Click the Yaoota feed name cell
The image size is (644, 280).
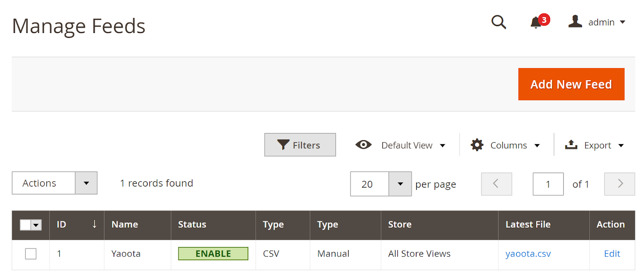pyautogui.click(x=126, y=254)
